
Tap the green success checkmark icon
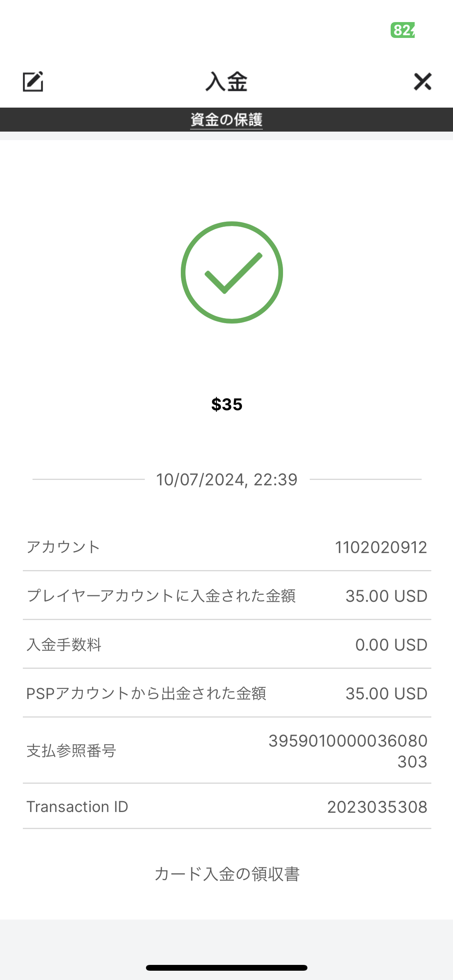[232, 272]
